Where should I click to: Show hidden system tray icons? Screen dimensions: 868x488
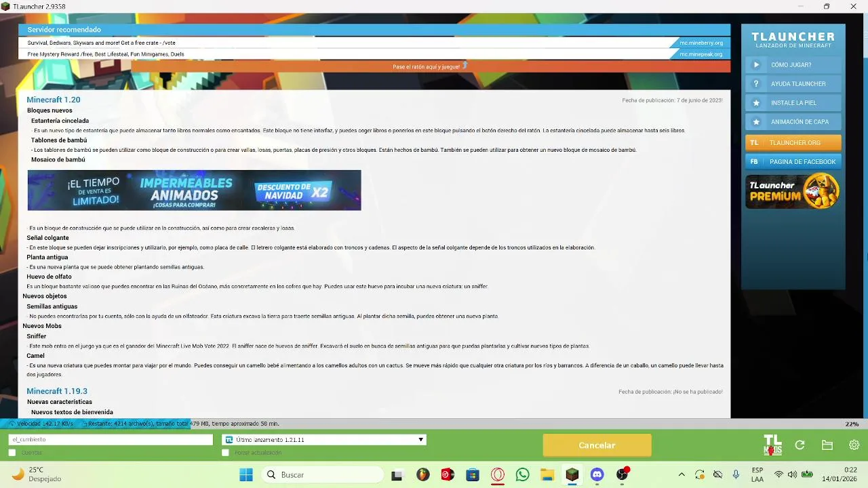tap(682, 474)
